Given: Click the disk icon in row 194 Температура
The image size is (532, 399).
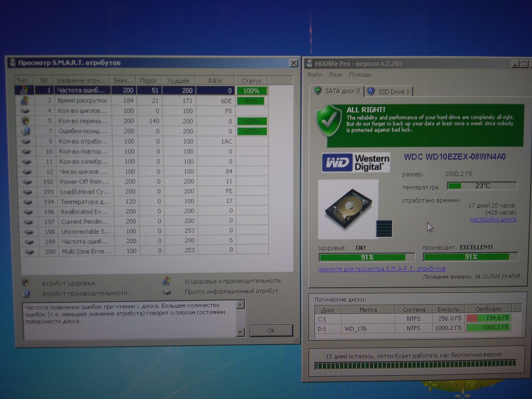Looking at the screenshot, I should pos(28,202).
